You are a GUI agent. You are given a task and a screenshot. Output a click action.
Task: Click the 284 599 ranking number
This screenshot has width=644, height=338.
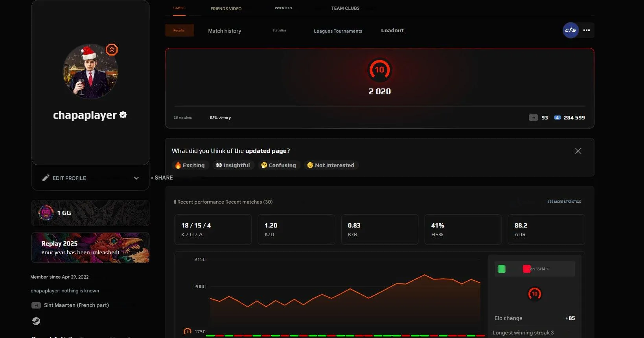pos(574,118)
